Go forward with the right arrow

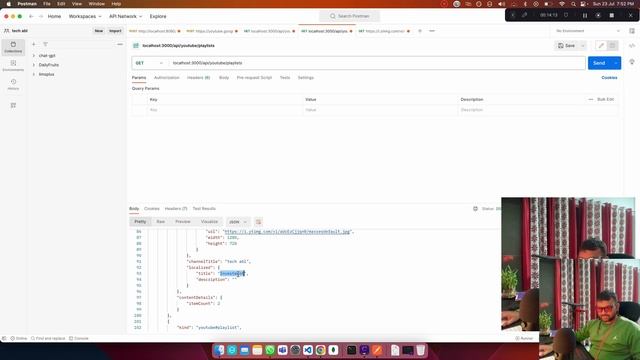coord(41,16)
